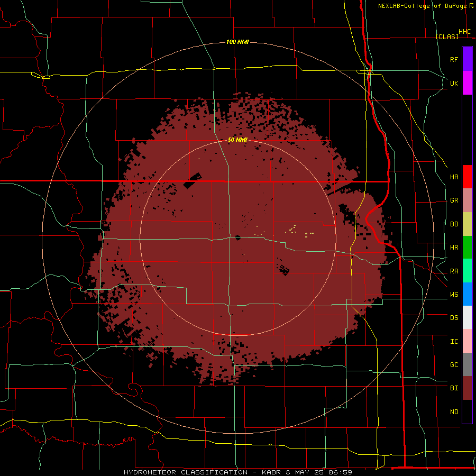Image resolution: width=476 pixels, height=476 pixels.
Task: Click the "IC" legend label
Action: point(454,342)
